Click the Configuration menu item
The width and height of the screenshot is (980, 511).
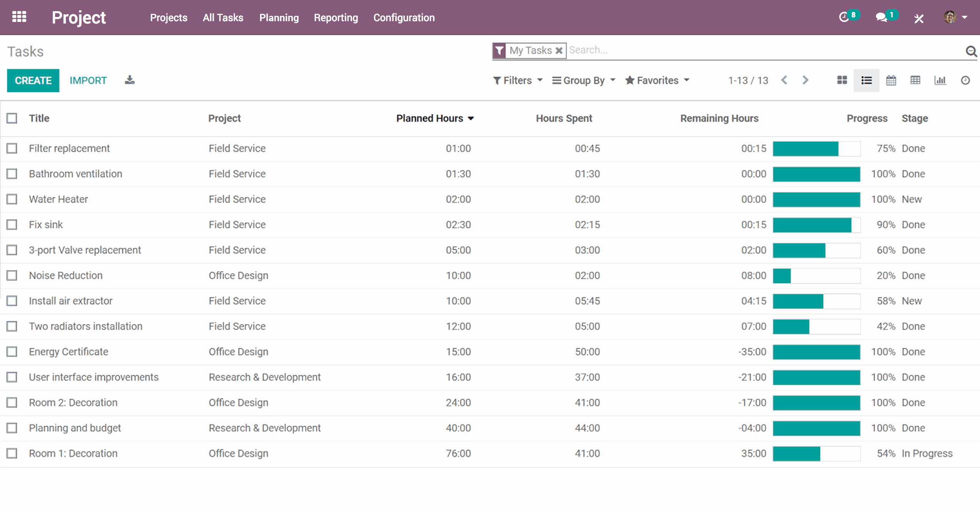click(x=403, y=17)
